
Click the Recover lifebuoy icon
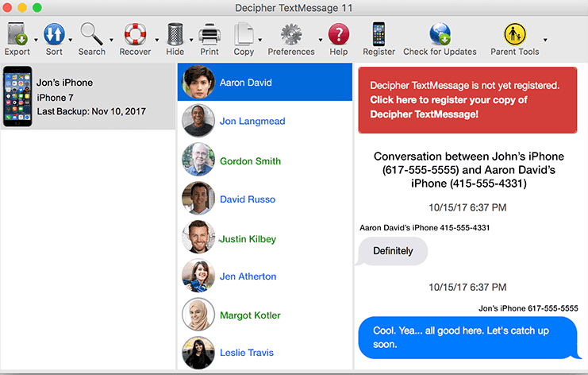coord(135,34)
